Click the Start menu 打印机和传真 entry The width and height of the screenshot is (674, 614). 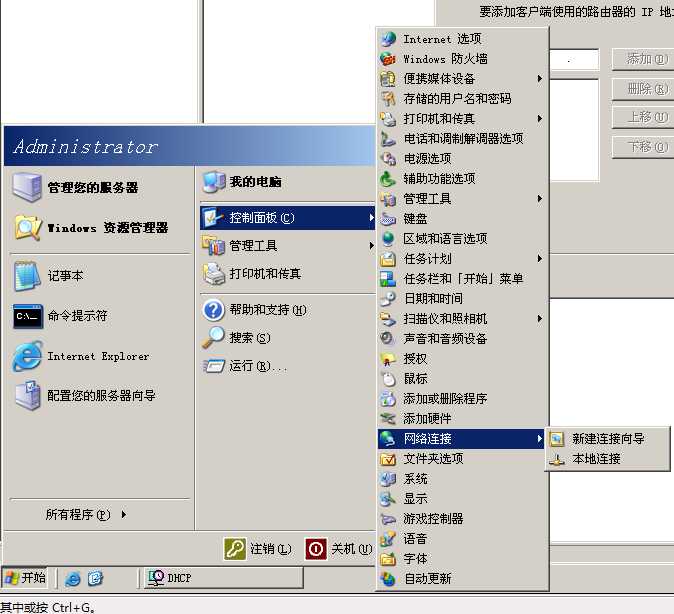pyautogui.click(x=286, y=273)
